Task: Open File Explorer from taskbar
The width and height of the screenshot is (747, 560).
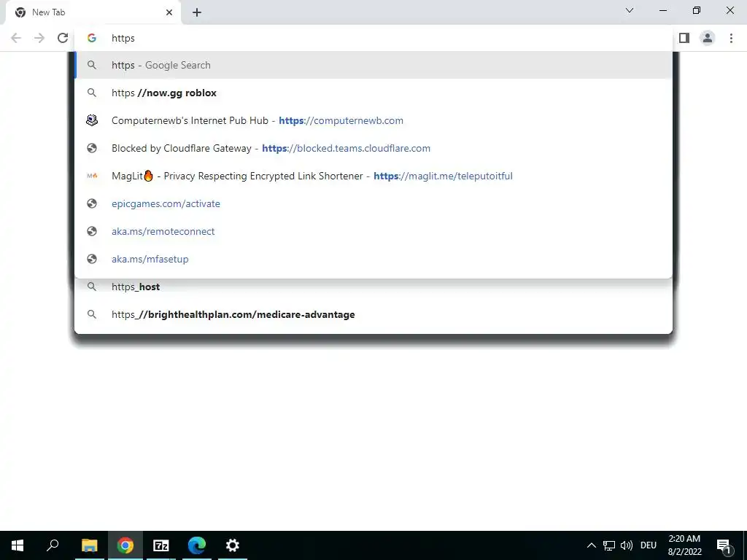Action: (x=89, y=545)
